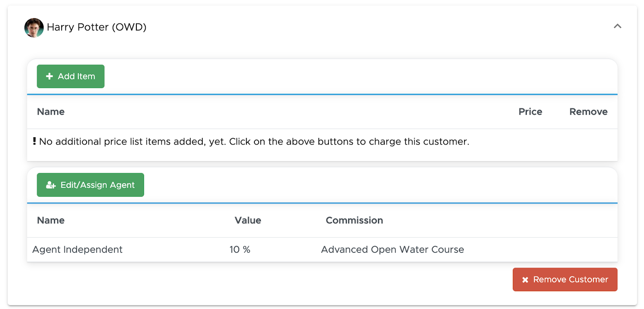Click the Name header in agent table

coord(51,220)
